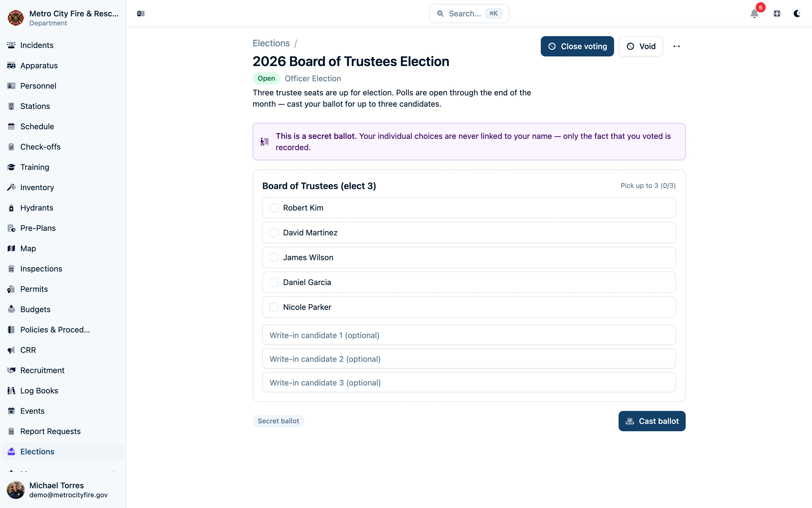Follow the Elections breadcrumb link
Viewport: 812px width, 508px height.
click(271, 43)
